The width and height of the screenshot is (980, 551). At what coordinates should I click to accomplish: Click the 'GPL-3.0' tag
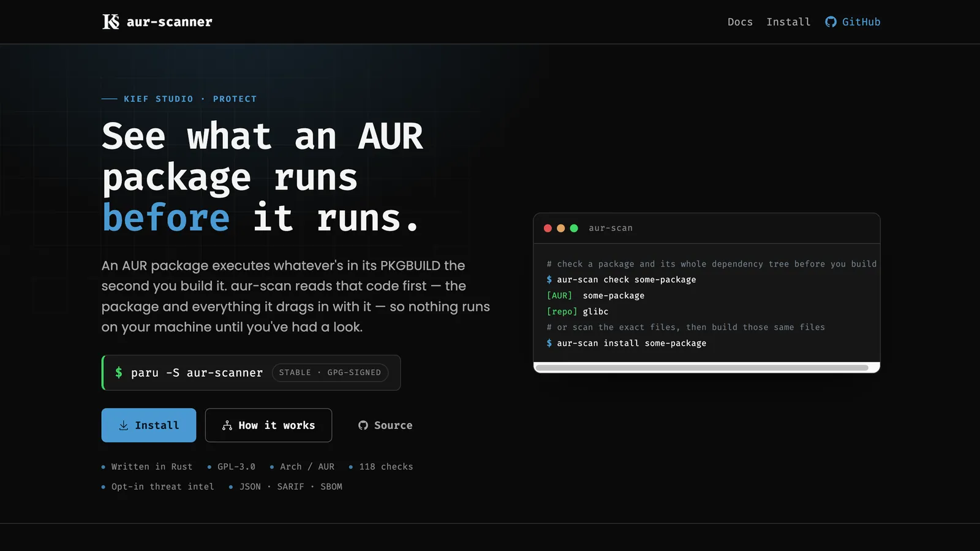[232, 467]
